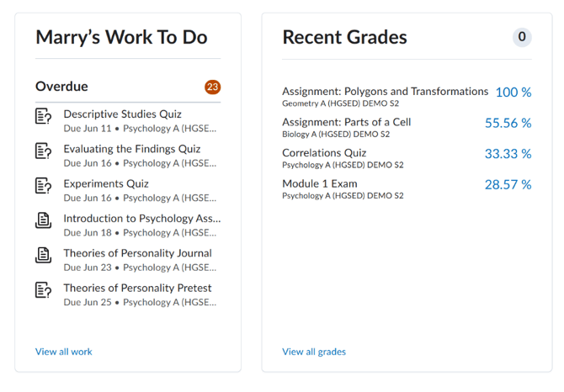564x392 pixels.
Task: View the 33.33 % Correlations Quiz grade
Action: coord(508,154)
